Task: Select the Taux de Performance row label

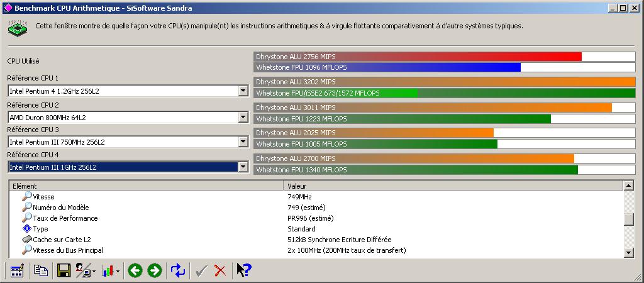Action: 65,218
